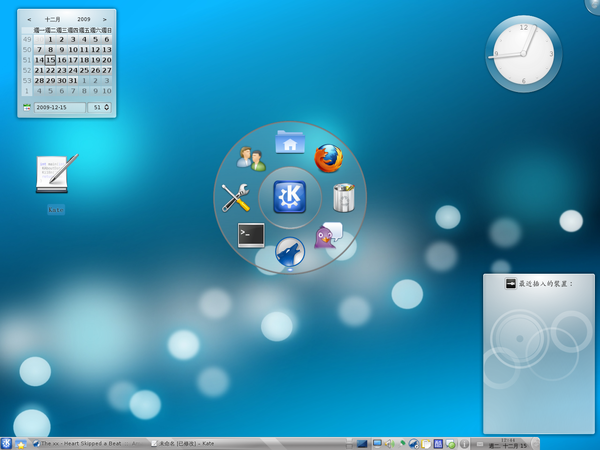
Task: Open the Kate desktop shortcut icon
Action: tap(56, 173)
